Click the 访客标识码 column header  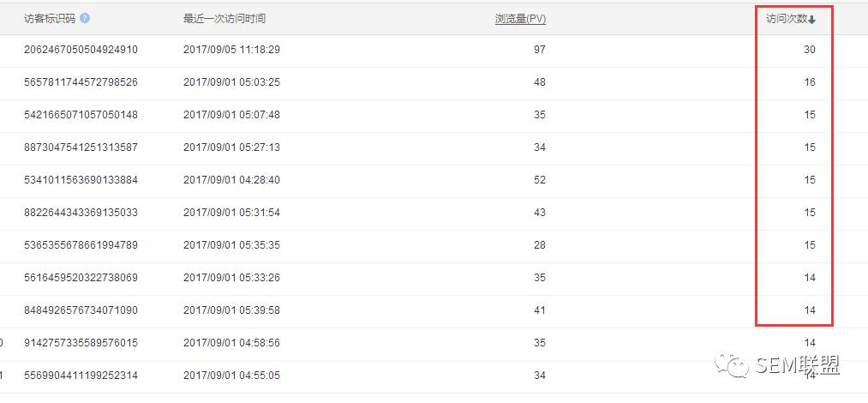pos(51,18)
